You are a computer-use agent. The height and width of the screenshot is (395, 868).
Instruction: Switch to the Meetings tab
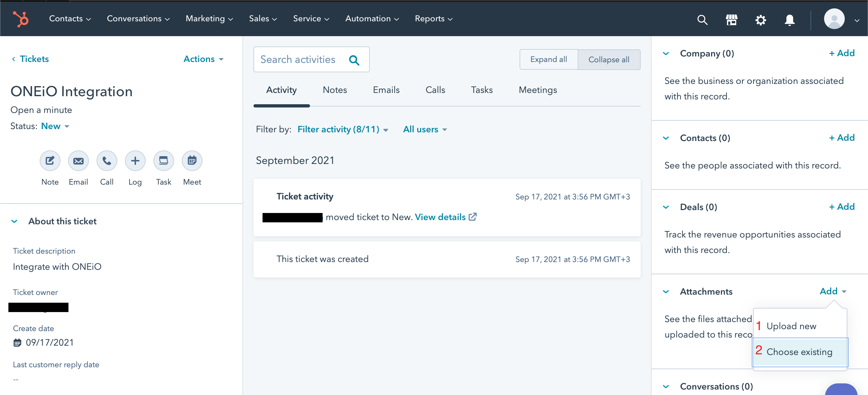pos(538,90)
